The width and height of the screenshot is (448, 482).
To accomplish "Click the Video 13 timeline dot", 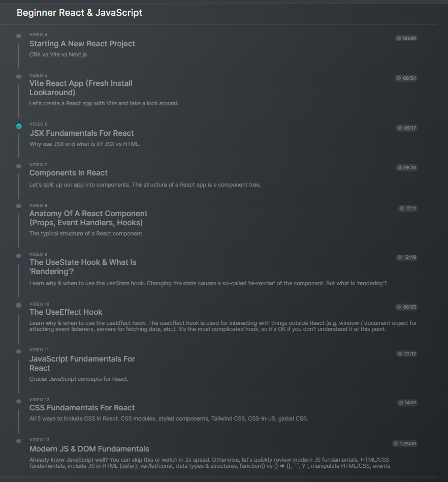I will (19, 441).
